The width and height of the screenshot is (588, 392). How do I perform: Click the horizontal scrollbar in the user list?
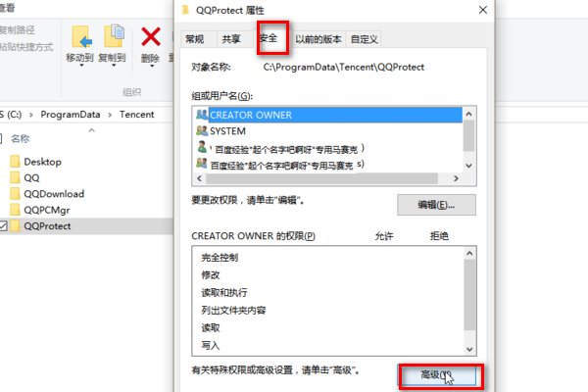point(322,178)
